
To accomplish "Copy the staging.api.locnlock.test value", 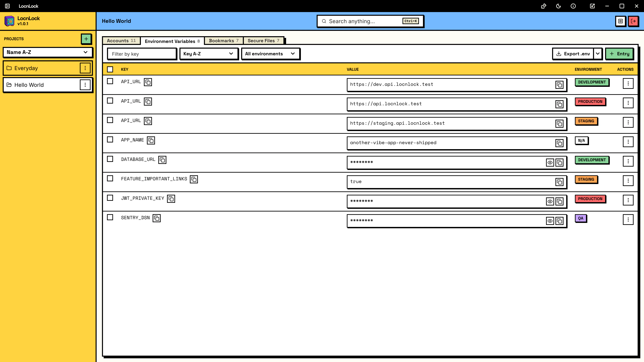I will pos(559,124).
